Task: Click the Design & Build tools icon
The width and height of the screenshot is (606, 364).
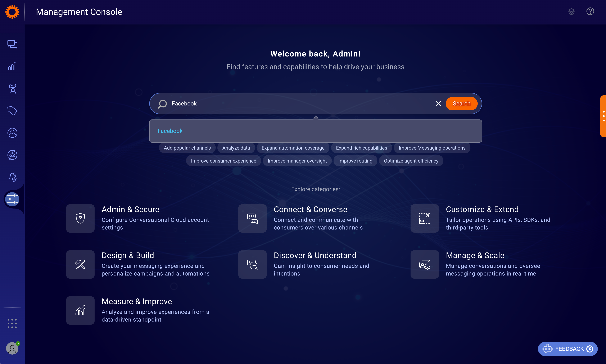Action: click(80, 264)
